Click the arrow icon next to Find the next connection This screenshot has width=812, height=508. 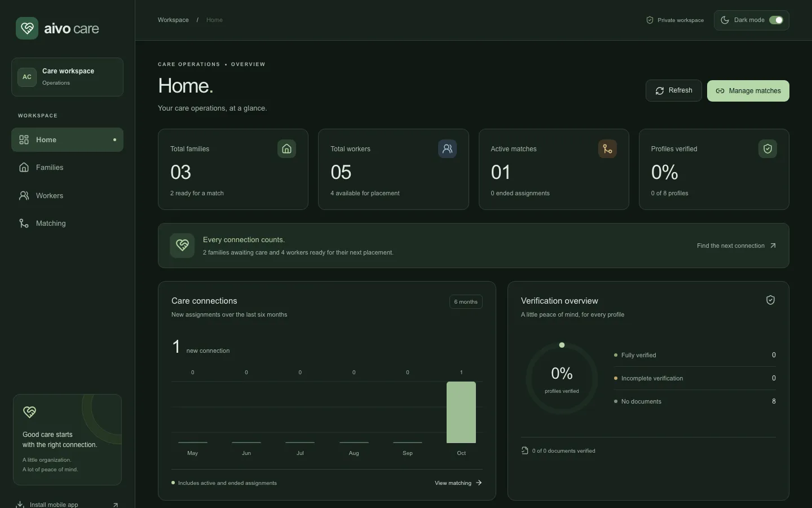click(773, 246)
